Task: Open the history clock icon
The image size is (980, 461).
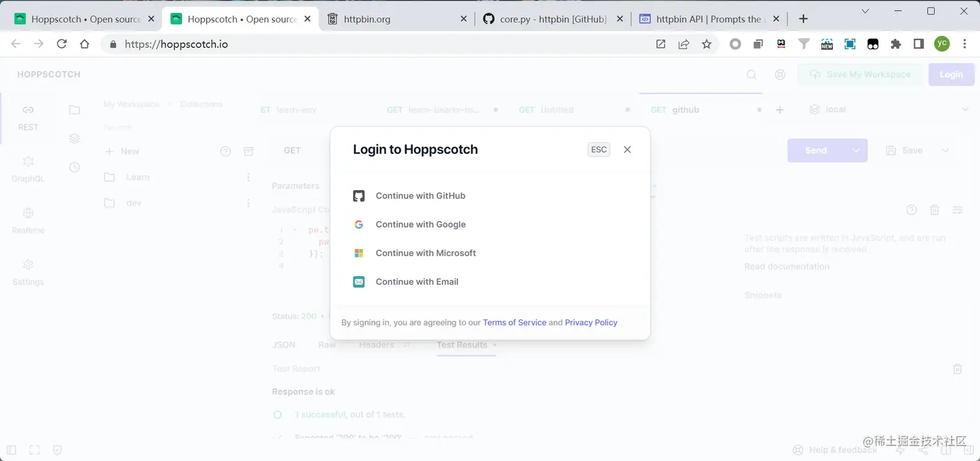Action: [75, 167]
